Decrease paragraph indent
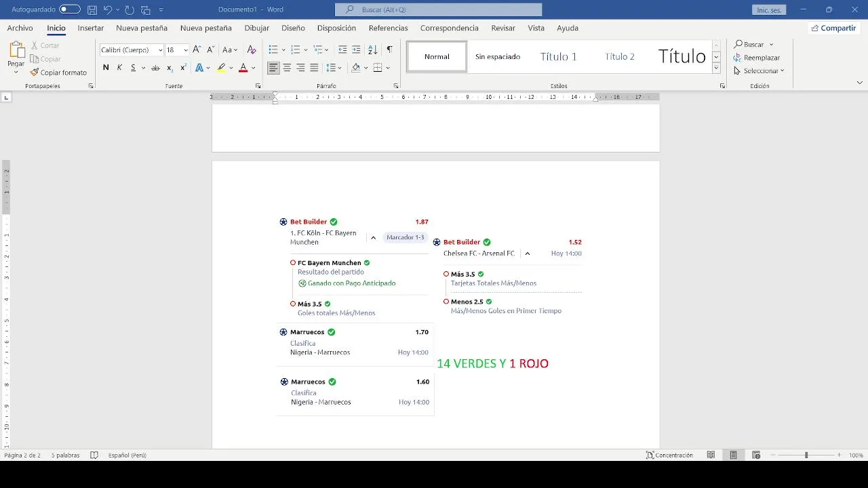This screenshot has height=488, width=868. coord(342,49)
